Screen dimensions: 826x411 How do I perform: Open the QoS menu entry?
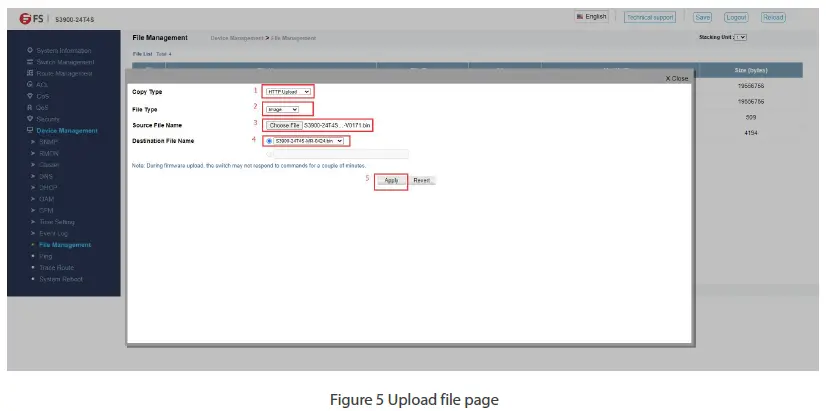43,107
